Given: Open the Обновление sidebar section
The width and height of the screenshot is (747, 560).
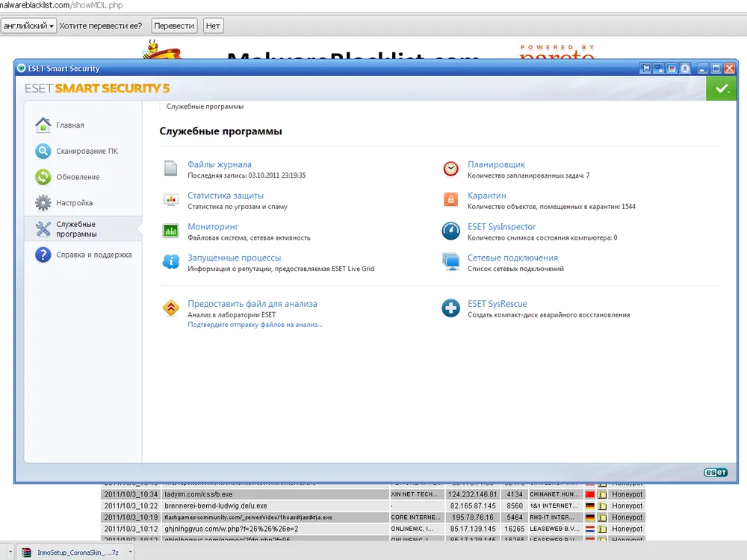Looking at the screenshot, I should pyautogui.click(x=78, y=178).
